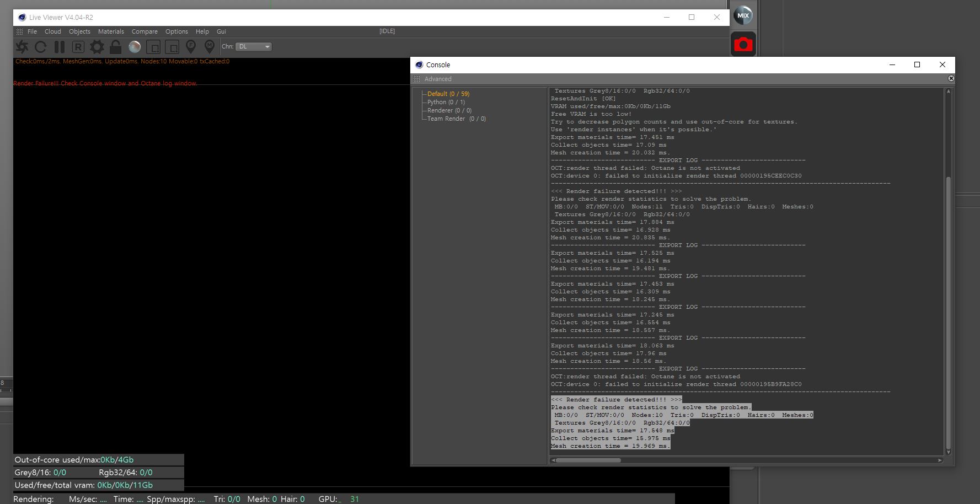The image size is (980, 504).
Task: Select Team Render (0 / 0) category
Action: (457, 119)
